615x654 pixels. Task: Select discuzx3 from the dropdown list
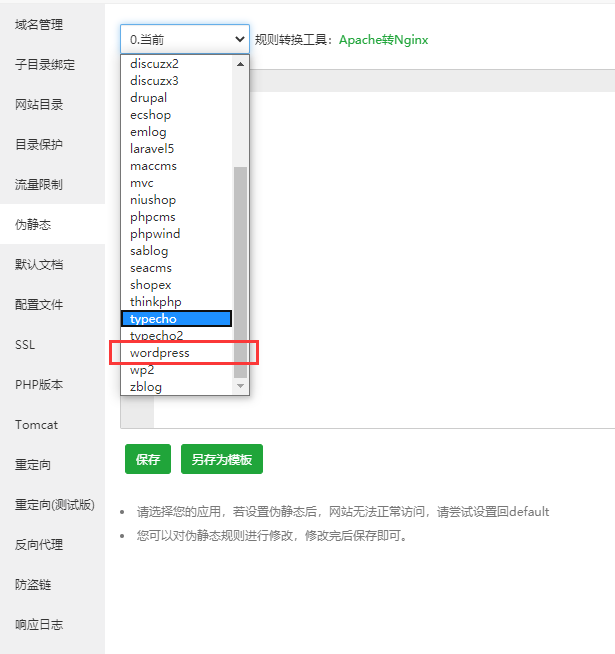[x=176, y=80]
